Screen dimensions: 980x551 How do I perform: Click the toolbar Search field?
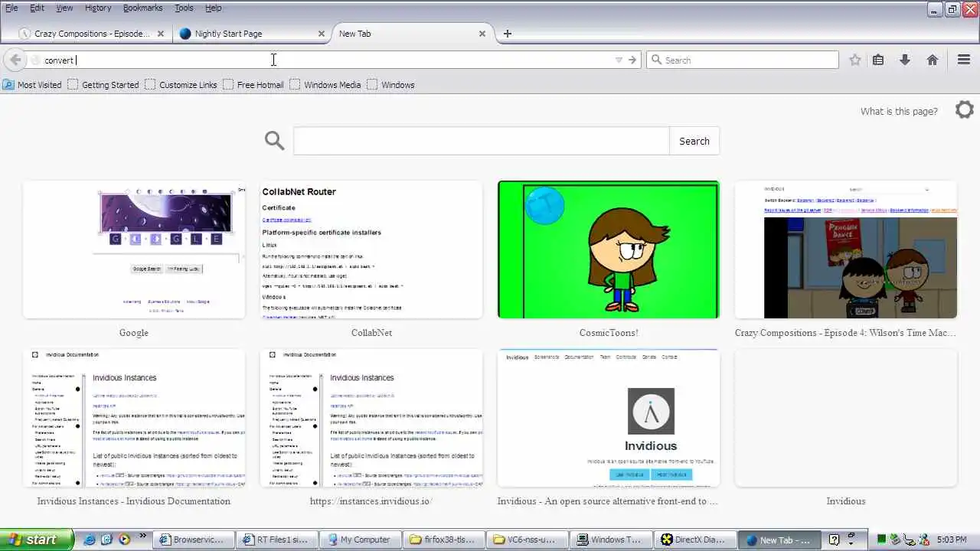coord(743,60)
